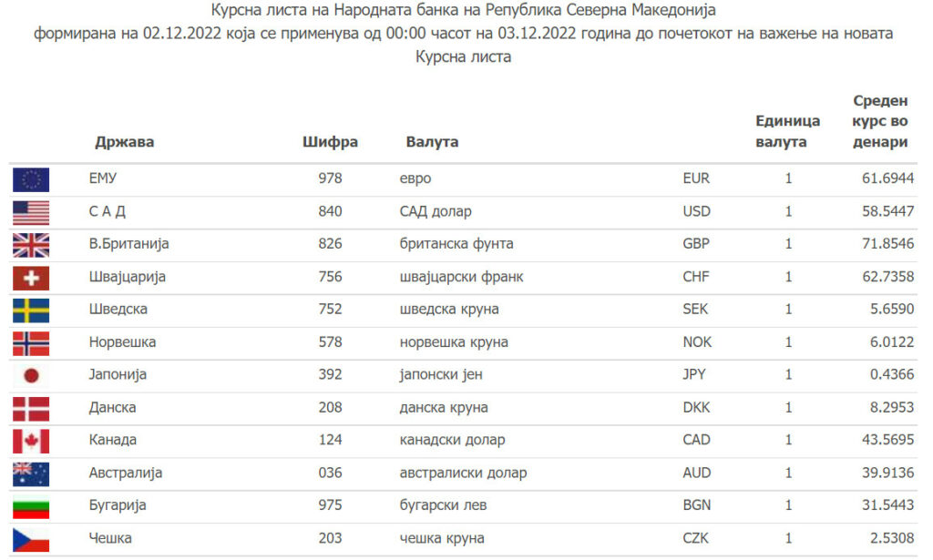
Task: Select the Danish flag icon
Action: click(31, 409)
